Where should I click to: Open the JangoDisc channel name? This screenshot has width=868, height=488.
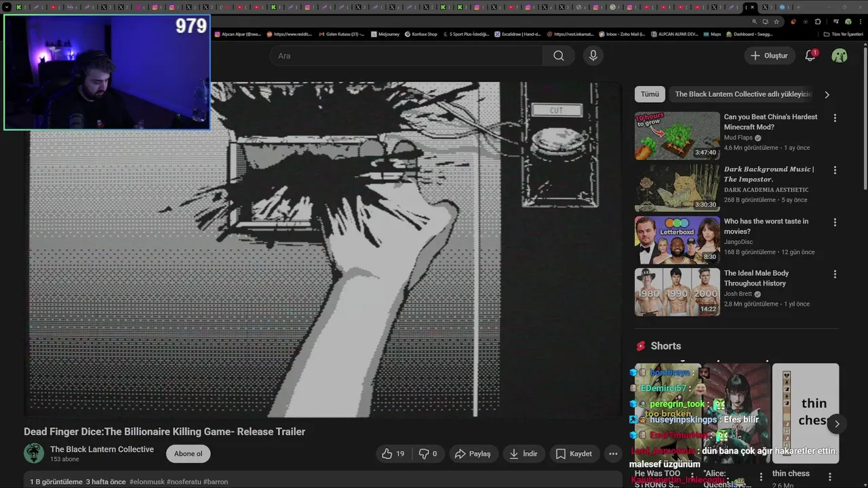[738, 242]
